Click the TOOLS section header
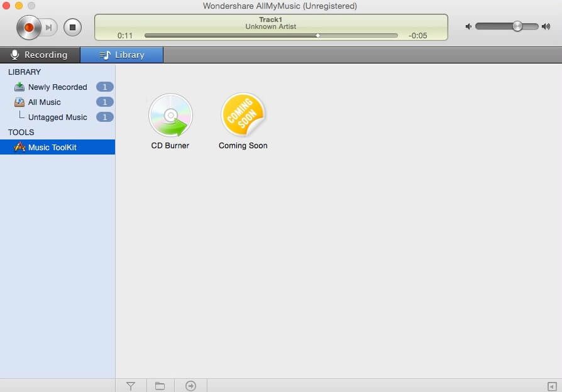Viewport: 562px width, 392px height. click(21, 132)
